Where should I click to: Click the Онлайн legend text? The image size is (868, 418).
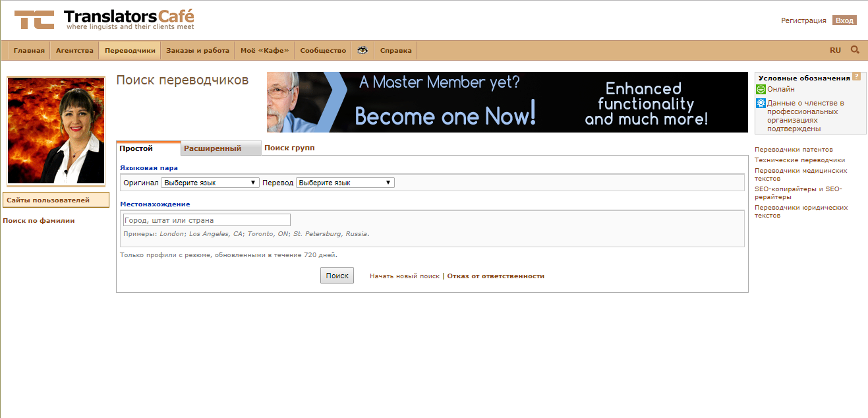coord(781,89)
